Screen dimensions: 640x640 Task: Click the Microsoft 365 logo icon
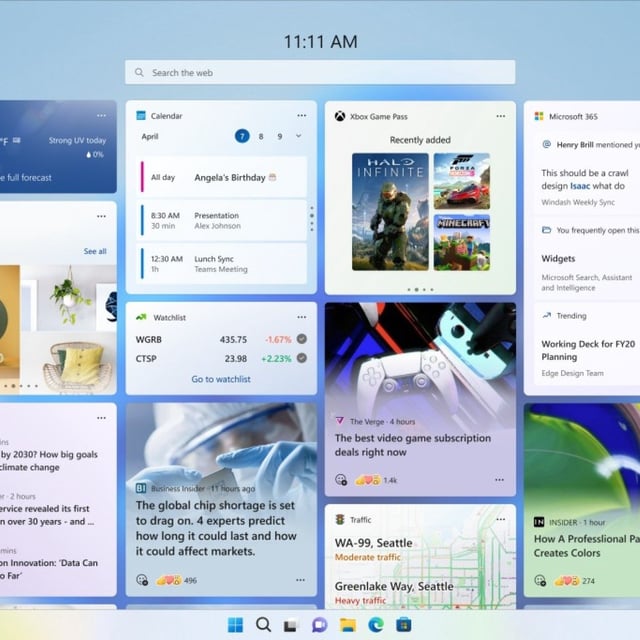539,116
